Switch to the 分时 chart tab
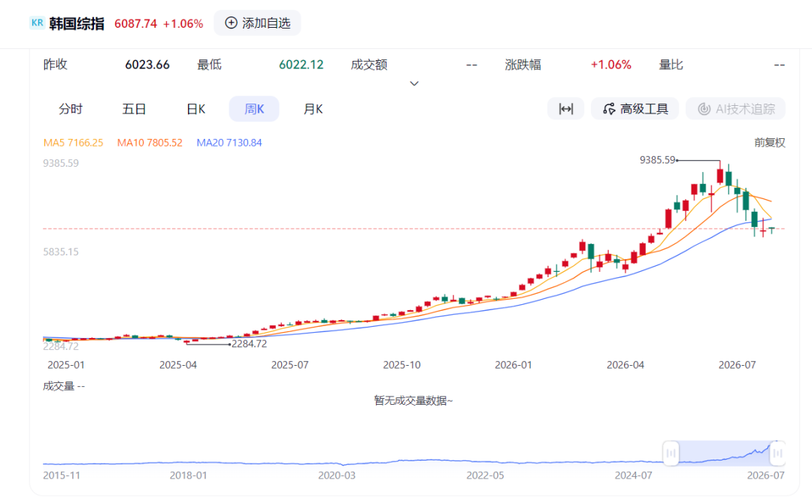The width and height of the screenshot is (812, 504). pos(71,109)
